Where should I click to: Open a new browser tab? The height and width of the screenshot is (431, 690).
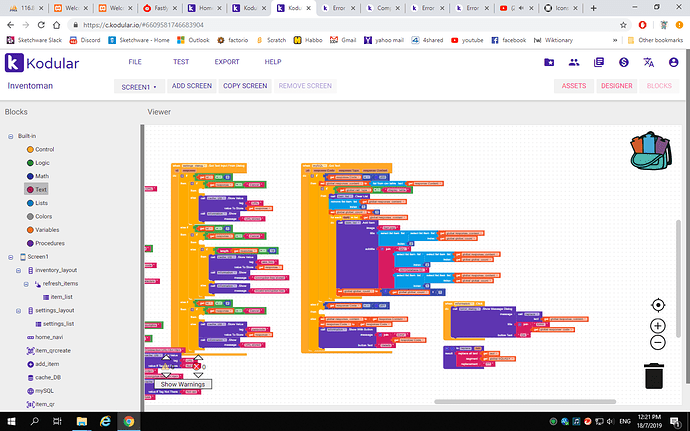(593, 8)
